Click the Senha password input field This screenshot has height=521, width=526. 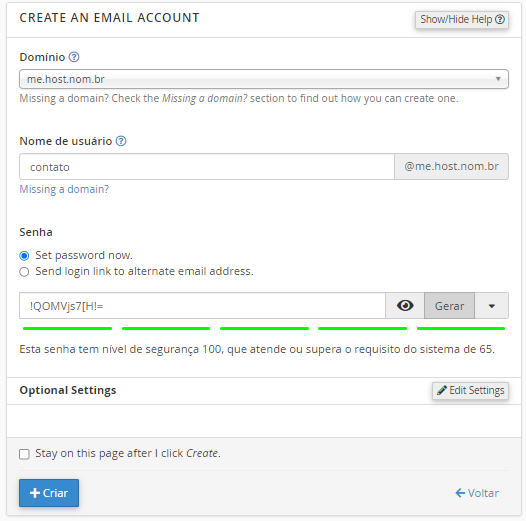202,306
